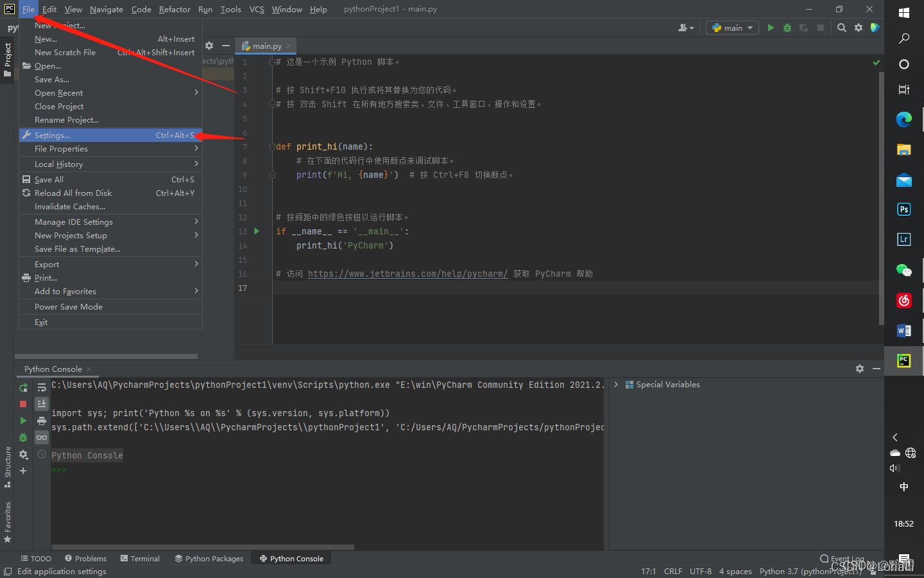Run with coverage icon in toolbar
Screen dimensions: 924x578
[x=804, y=28]
